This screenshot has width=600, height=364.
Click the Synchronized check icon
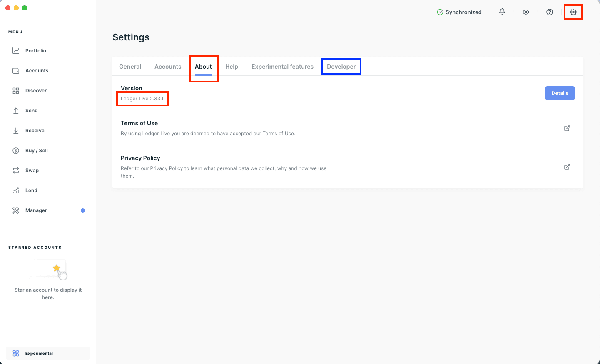pyautogui.click(x=440, y=12)
